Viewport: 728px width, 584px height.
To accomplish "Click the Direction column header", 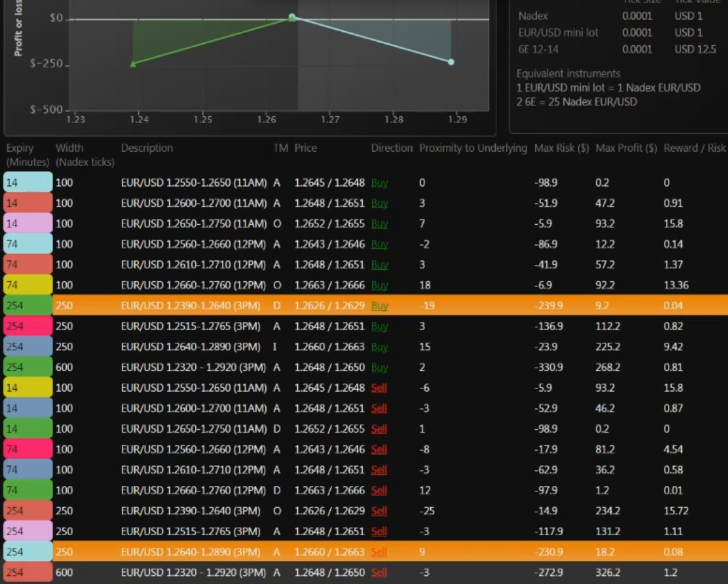I will pos(391,148).
